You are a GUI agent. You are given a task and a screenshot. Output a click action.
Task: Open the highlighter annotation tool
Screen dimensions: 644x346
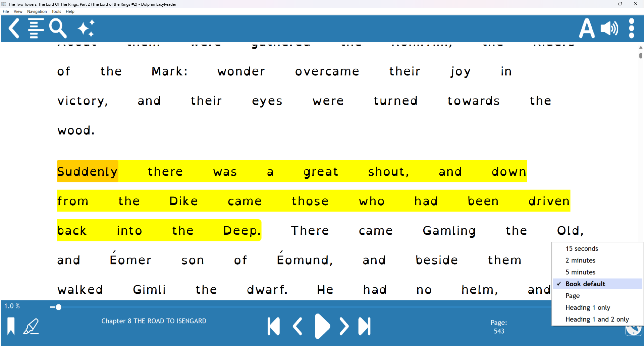31,326
